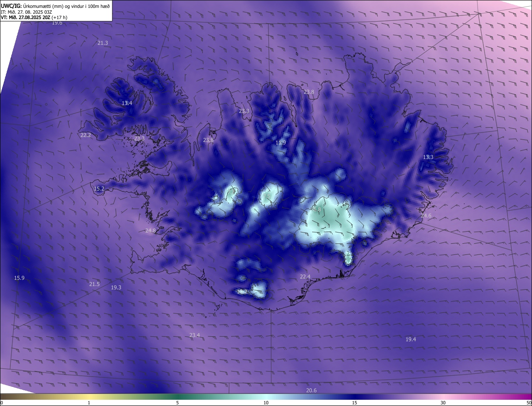Image resolution: width=532 pixels, height=406 pixels.
Task: Click the color bar tick label 15
Action: [x=355, y=403]
